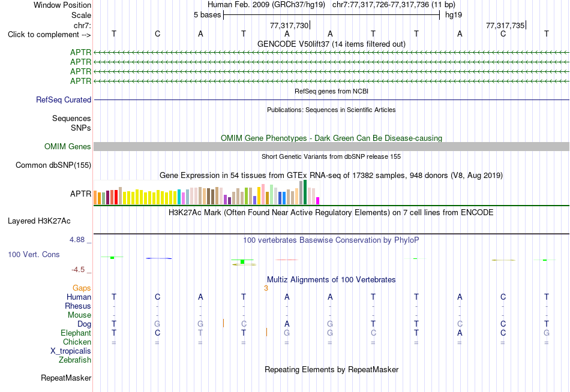
Task: Click the 'Short Genetic Variants from dbSNP release 155' title
Action: (331, 156)
